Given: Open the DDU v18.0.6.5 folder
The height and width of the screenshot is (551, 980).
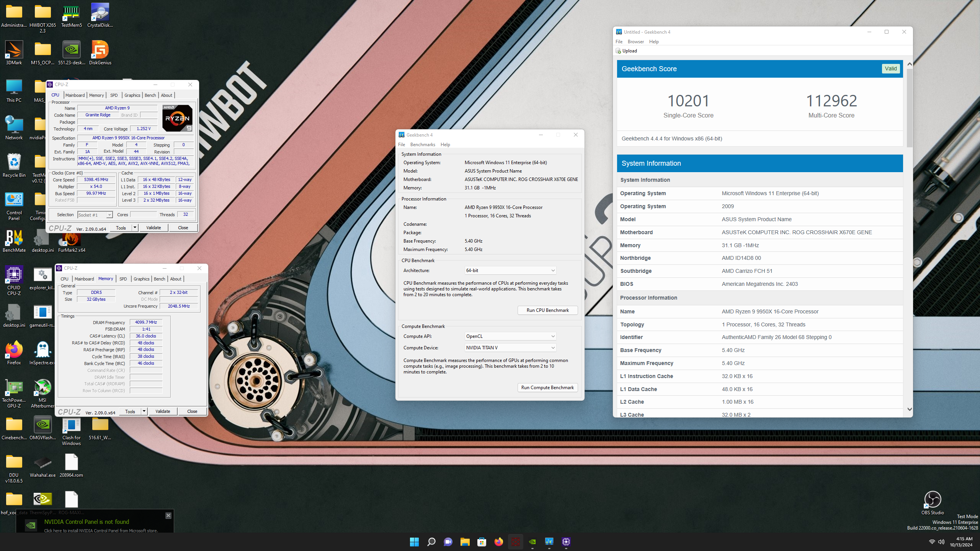Looking at the screenshot, I should (x=14, y=468).
